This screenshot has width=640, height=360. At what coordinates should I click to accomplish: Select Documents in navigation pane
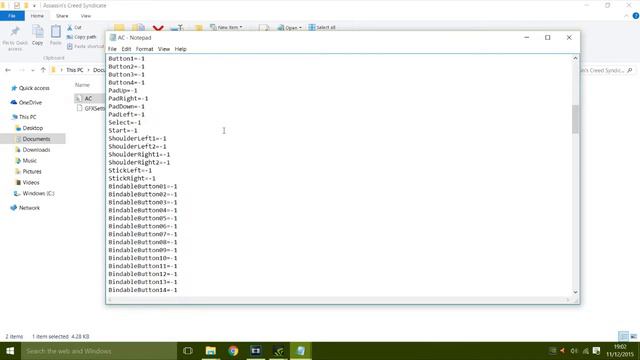pyautogui.click(x=36, y=139)
